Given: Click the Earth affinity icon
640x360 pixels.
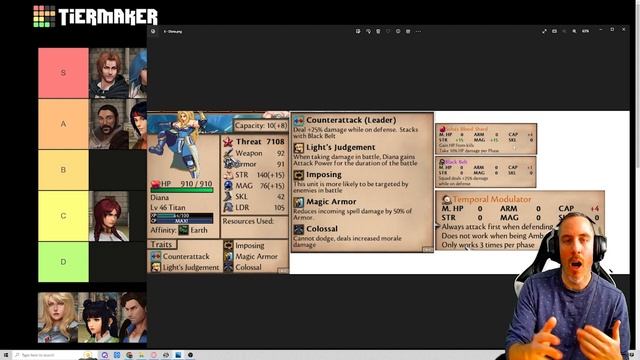Looking at the screenshot, I should pyautogui.click(x=184, y=230).
